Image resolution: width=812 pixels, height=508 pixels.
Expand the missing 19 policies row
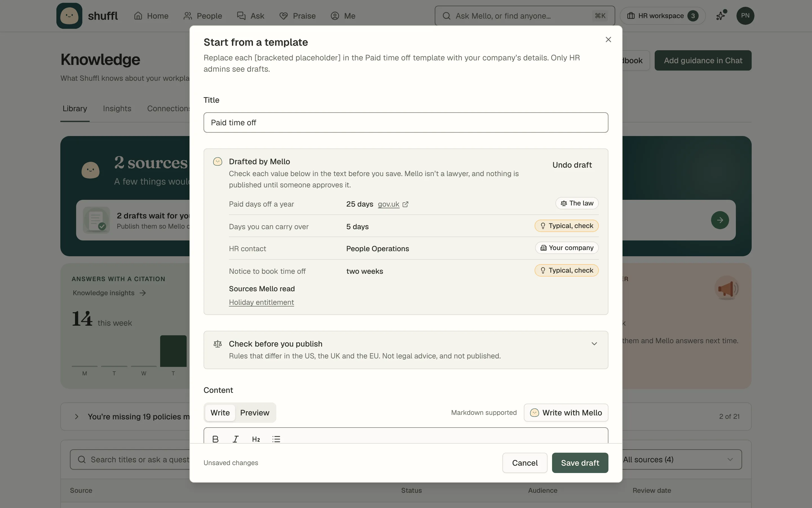point(76,417)
